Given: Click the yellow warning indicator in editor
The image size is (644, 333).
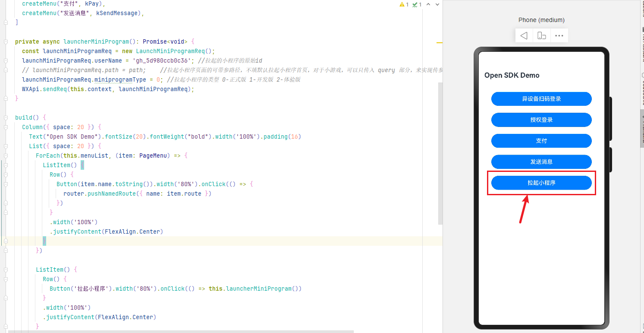Looking at the screenshot, I should tap(404, 4).
